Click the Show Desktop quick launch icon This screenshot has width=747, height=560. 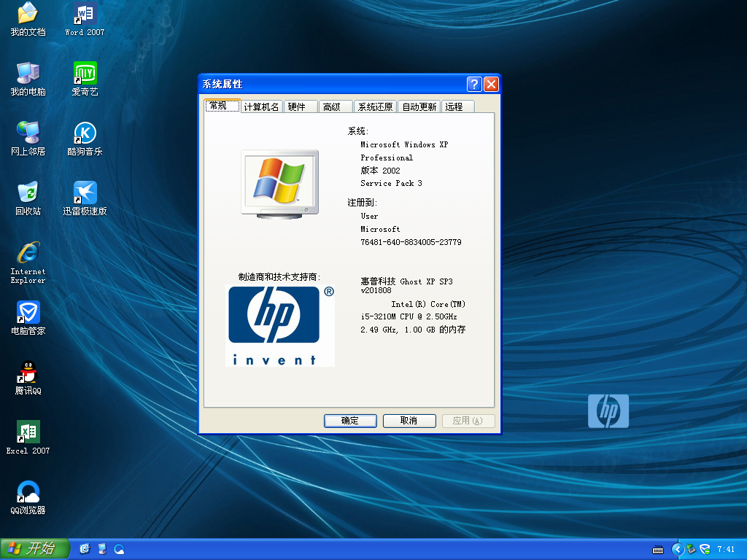coord(85,549)
